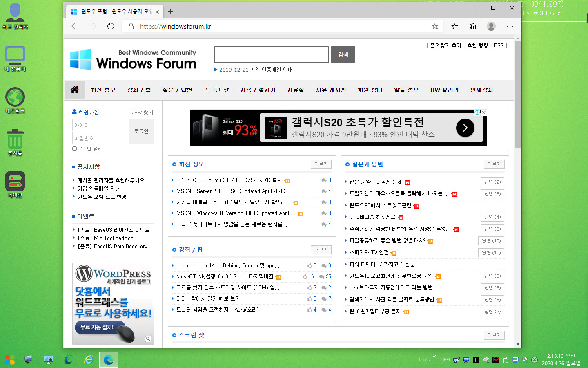Viewport: 588px width, 368px height.
Task: Open the ID/PW 찾기 link
Action: pos(140,112)
